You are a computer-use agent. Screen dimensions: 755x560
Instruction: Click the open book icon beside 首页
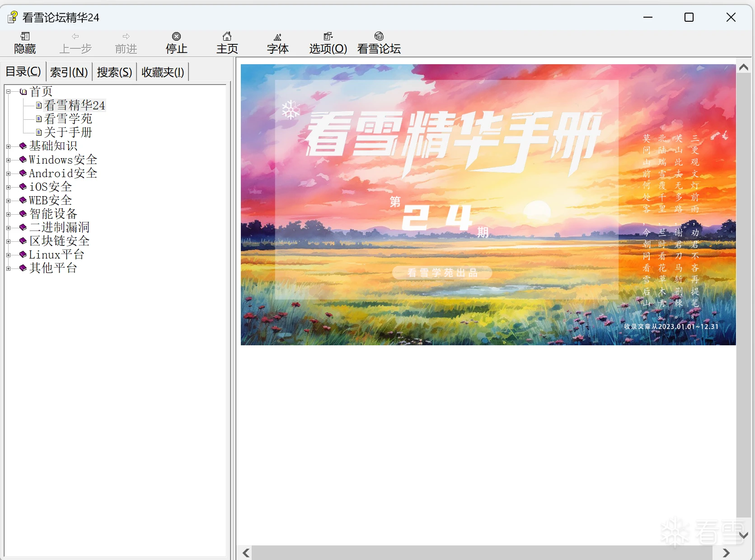(x=23, y=92)
